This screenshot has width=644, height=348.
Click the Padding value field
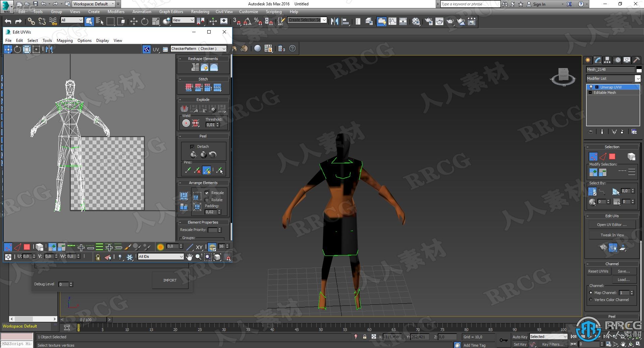(211, 212)
